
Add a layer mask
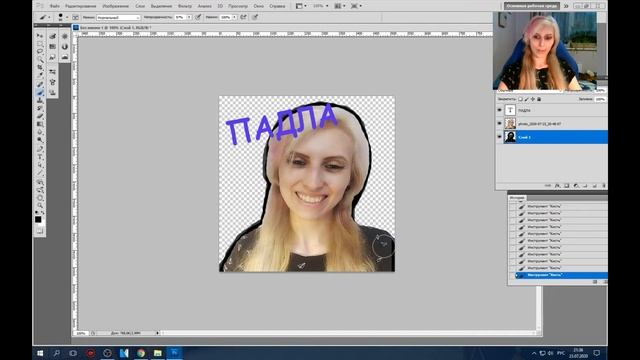click(x=567, y=186)
